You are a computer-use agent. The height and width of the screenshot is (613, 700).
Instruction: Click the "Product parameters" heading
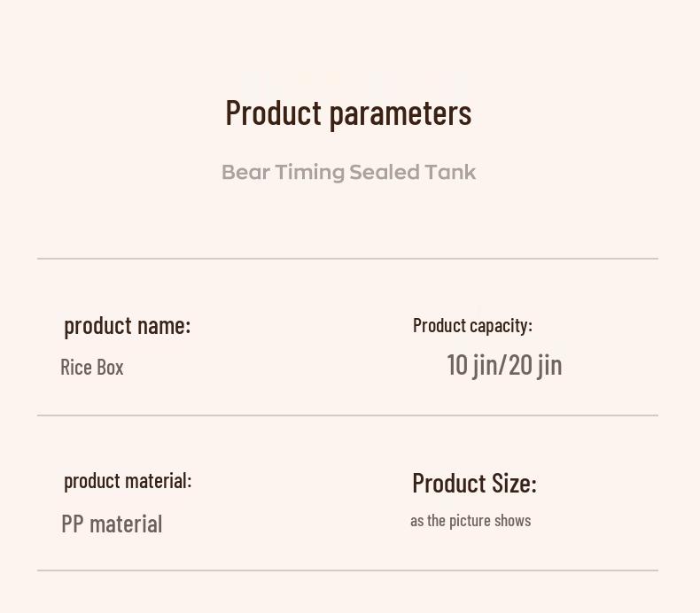coord(348,113)
